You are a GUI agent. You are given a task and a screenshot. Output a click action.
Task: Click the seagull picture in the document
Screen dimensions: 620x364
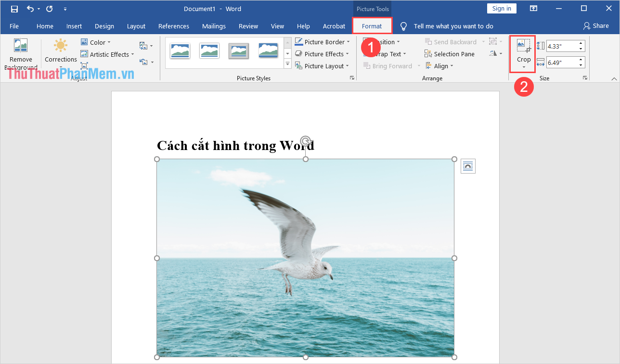tap(305, 258)
